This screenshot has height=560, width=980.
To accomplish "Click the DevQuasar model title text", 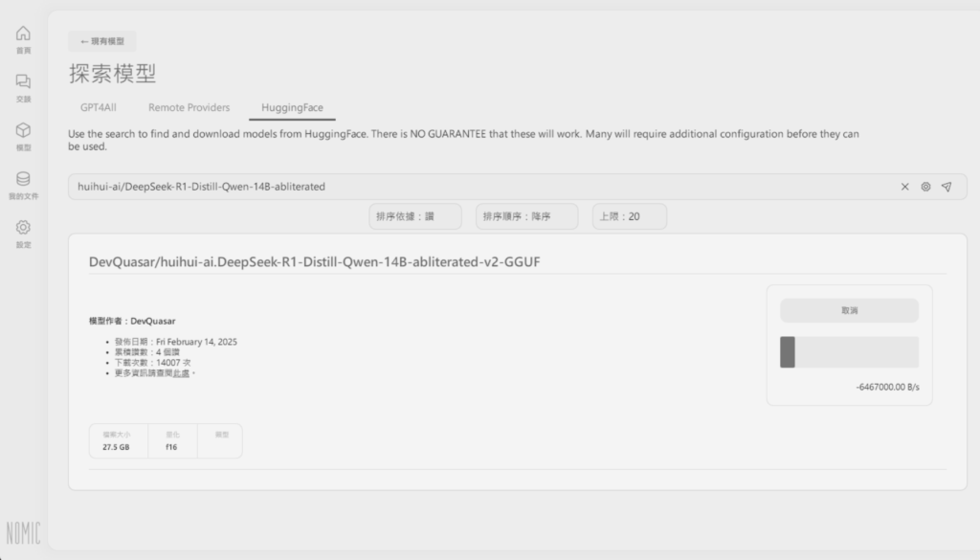I will [x=314, y=262].
